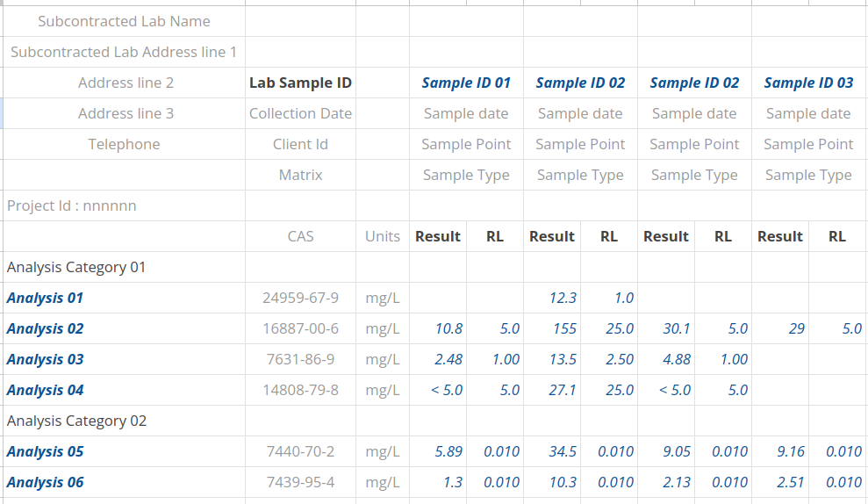Select the CAS number 16887-00-6 cell
Viewport: 868px width, 504px height.
pyautogui.click(x=300, y=328)
